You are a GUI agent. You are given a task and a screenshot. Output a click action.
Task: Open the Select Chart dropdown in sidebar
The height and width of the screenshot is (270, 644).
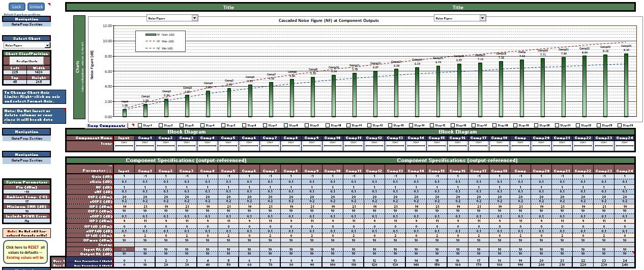(47, 45)
